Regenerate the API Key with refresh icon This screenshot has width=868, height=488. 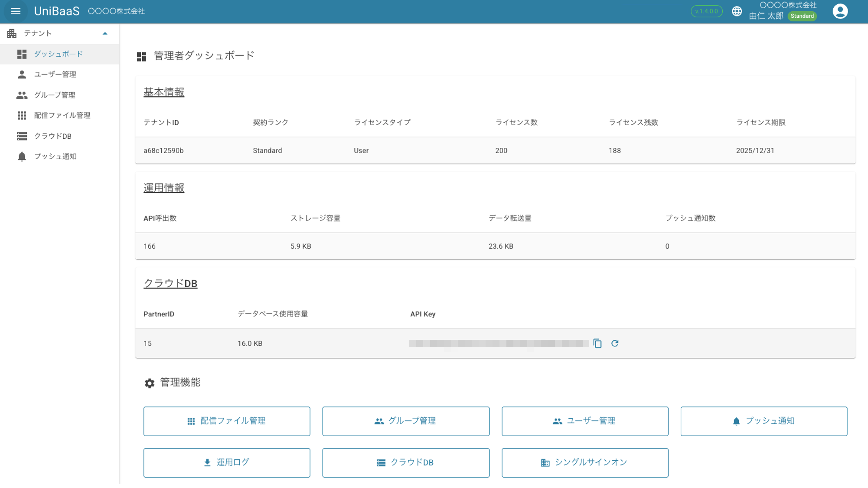pyautogui.click(x=615, y=343)
